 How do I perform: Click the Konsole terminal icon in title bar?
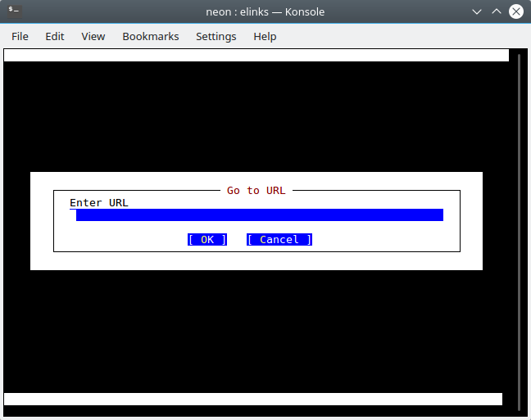tap(14, 11)
